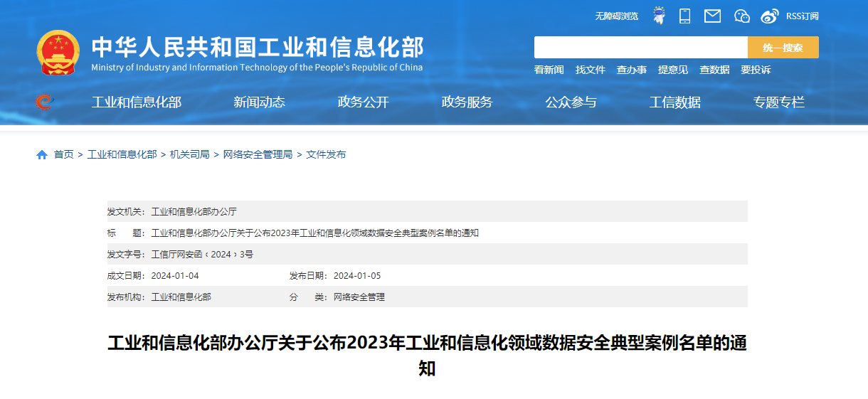Click the envelope mail icon
The height and width of the screenshot is (399, 868).
(x=712, y=16)
